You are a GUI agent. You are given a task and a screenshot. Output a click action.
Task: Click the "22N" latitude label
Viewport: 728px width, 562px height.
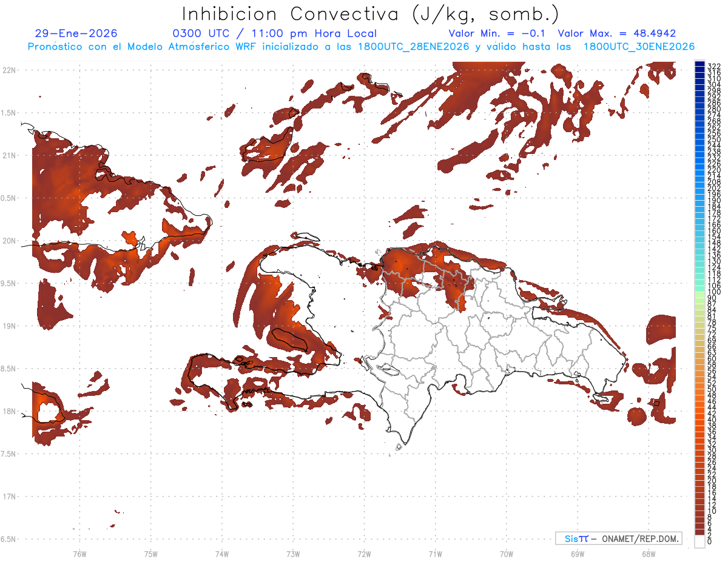click(9, 70)
